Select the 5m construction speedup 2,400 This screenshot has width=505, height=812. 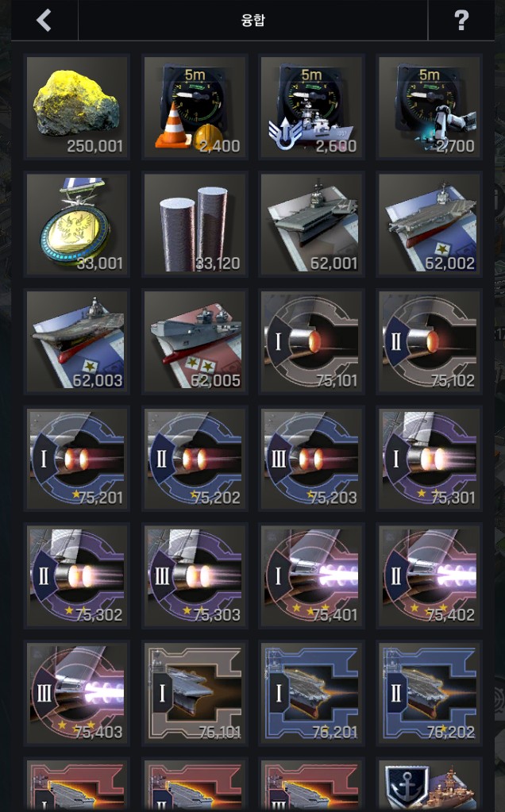(195, 106)
